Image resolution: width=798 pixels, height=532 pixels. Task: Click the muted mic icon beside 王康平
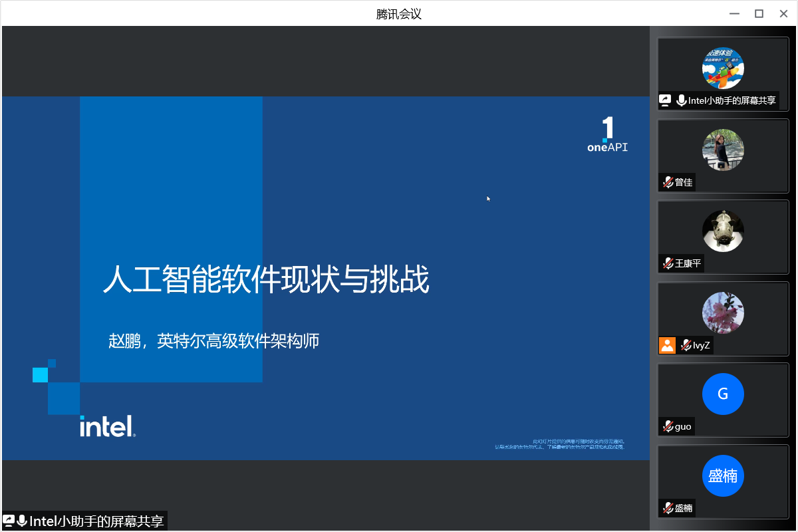[668, 263]
